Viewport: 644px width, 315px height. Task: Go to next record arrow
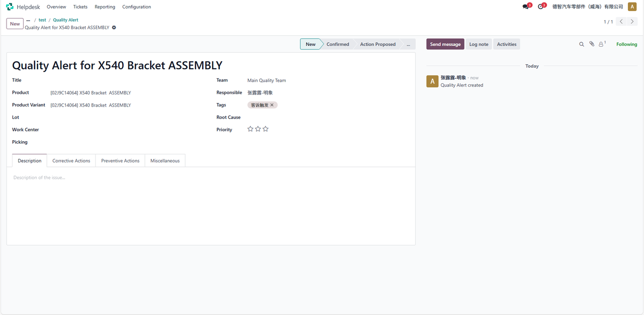tap(632, 22)
